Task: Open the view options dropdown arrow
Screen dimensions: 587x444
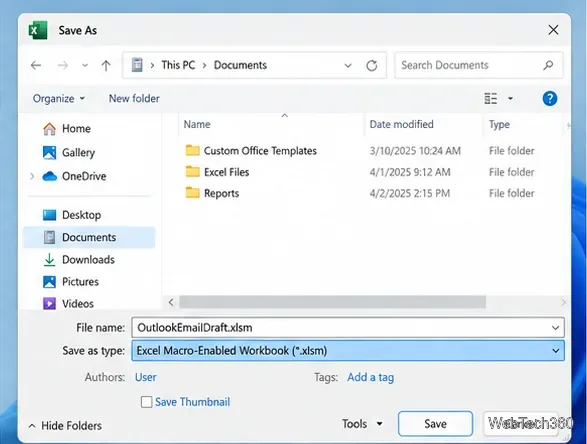Action: click(510, 99)
